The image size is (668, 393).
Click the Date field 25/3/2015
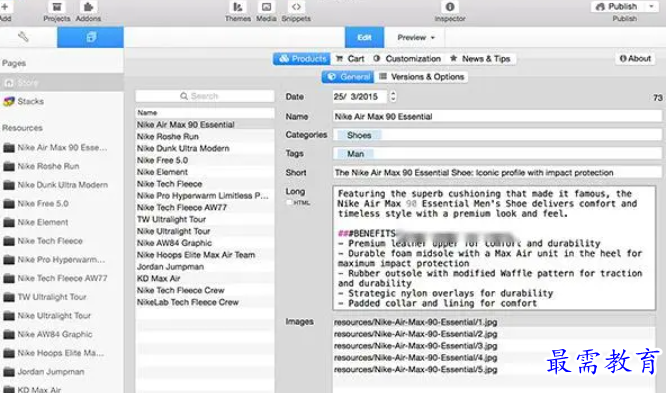pyautogui.click(x=359, y=97)
